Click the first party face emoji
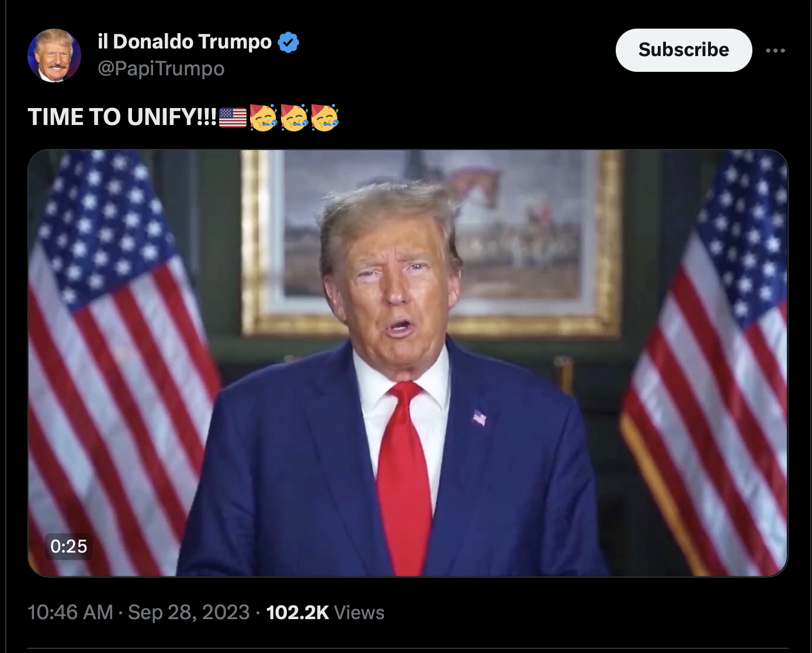Viewport: 812px width, 653px height. (263, 117)
